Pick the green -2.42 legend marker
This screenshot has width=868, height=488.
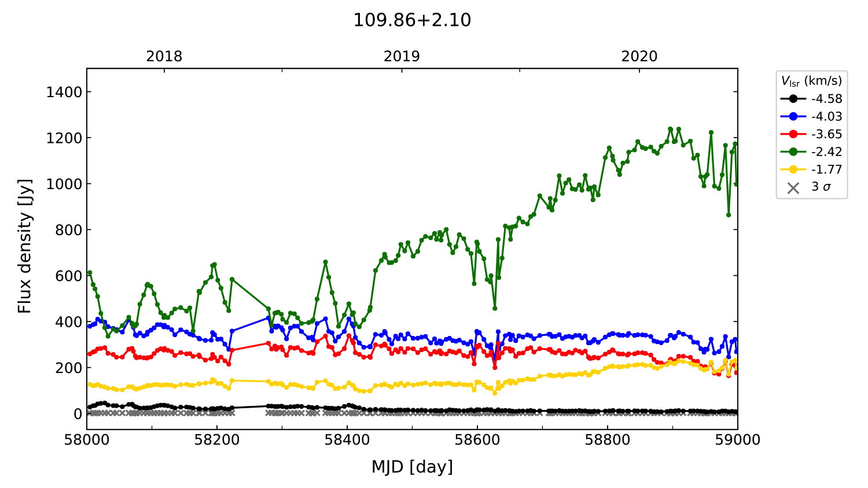793,151
